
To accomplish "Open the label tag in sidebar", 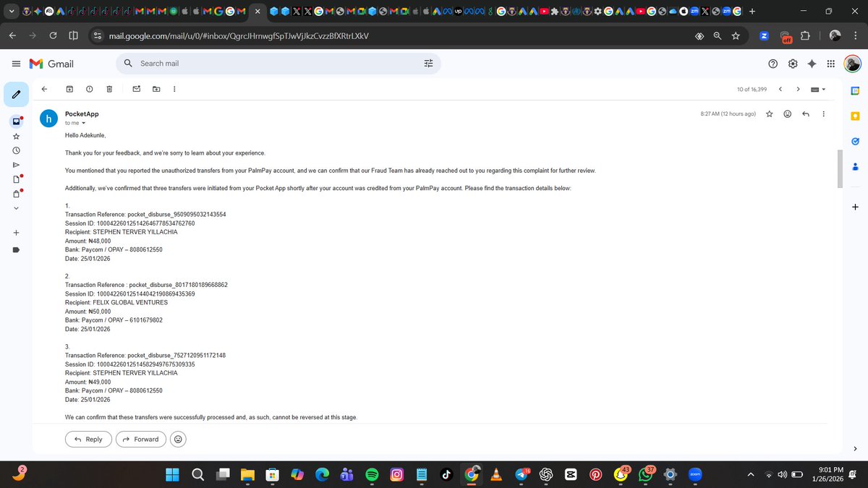I will point(16,250).
